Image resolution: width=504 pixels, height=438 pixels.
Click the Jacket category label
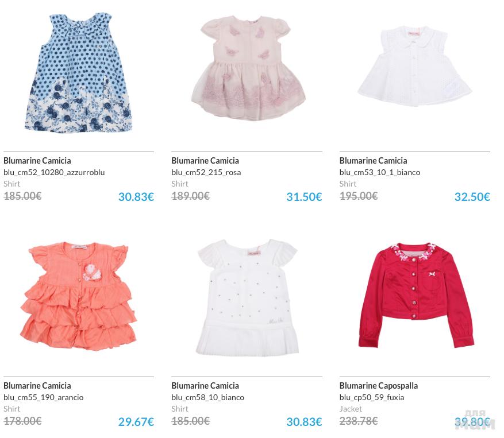(x=351, y=409)
